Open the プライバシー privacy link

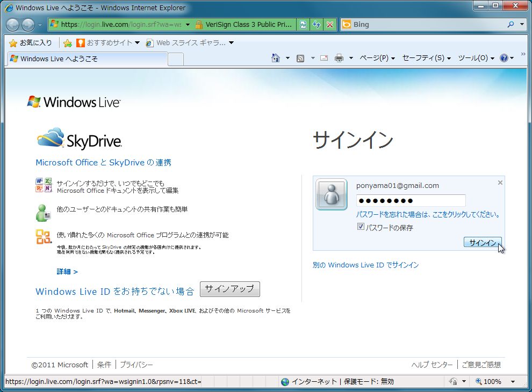pos(136,365)
